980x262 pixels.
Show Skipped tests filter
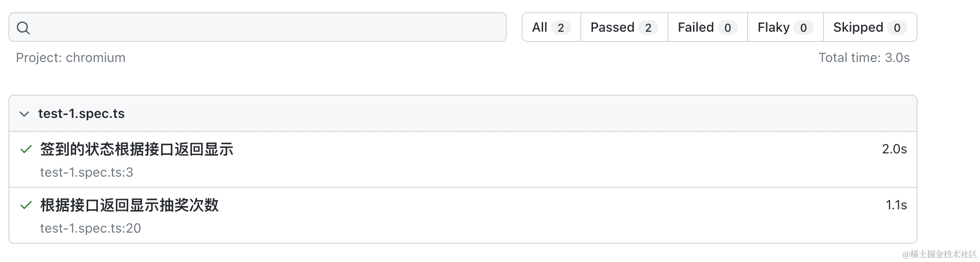pyautogui.click(x=870, y=28)
